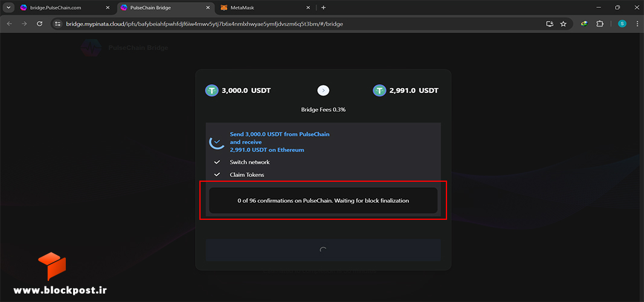Viewport: 644px width, 302px height.
Task: Click the arrow between USDT amounts
Action: pyautogui.click(x=323, y=91)
